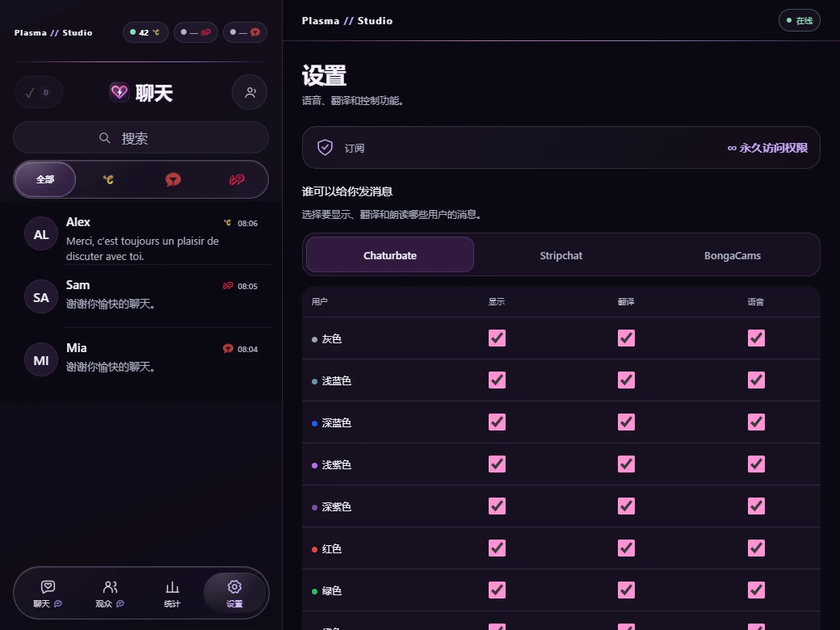Select the 全部 chat filter
The image size is (840, 630).
(45, 179)
